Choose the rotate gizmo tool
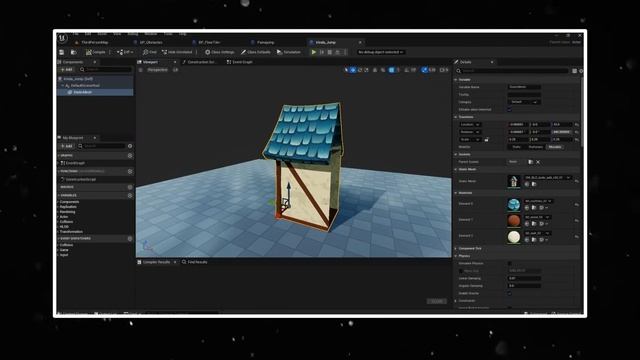The width and height of the screenshot is (640, 360). coord(360,70)
